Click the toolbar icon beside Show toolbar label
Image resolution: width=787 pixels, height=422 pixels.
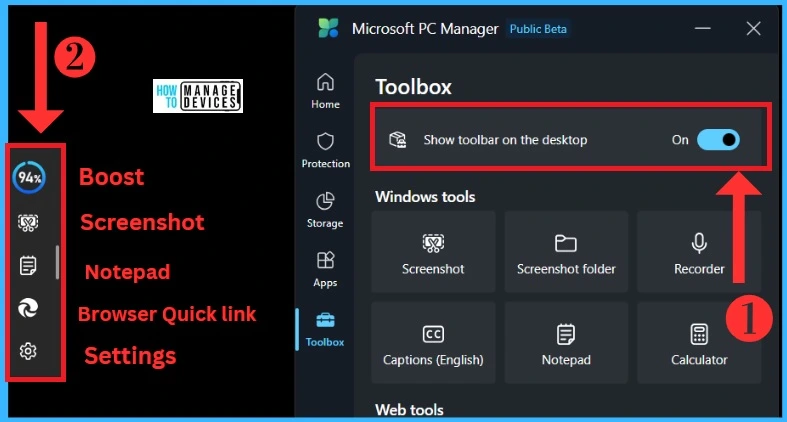pos(398,139)
